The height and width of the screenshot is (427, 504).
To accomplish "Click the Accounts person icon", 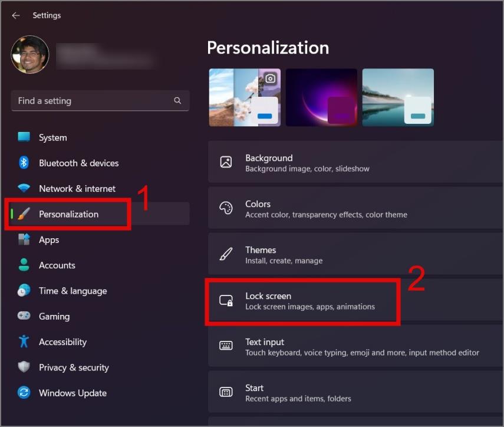I will [x=24, y=265].
